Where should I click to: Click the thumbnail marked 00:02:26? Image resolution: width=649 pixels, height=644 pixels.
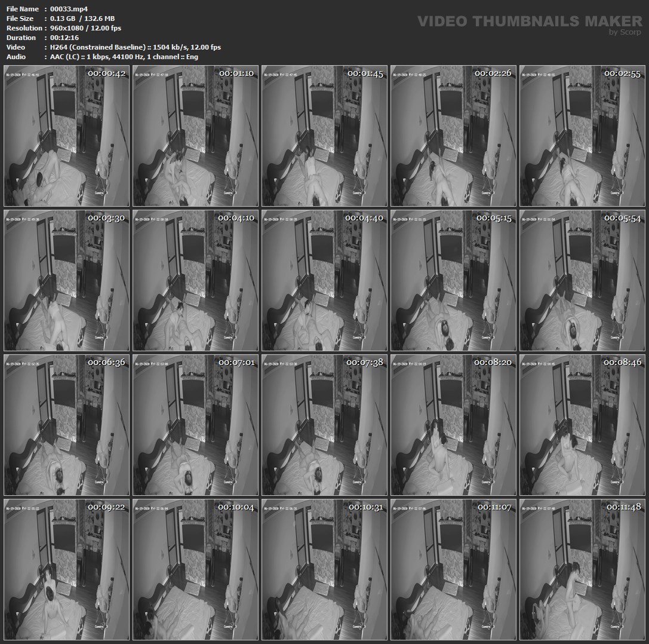tap(453, 136)
